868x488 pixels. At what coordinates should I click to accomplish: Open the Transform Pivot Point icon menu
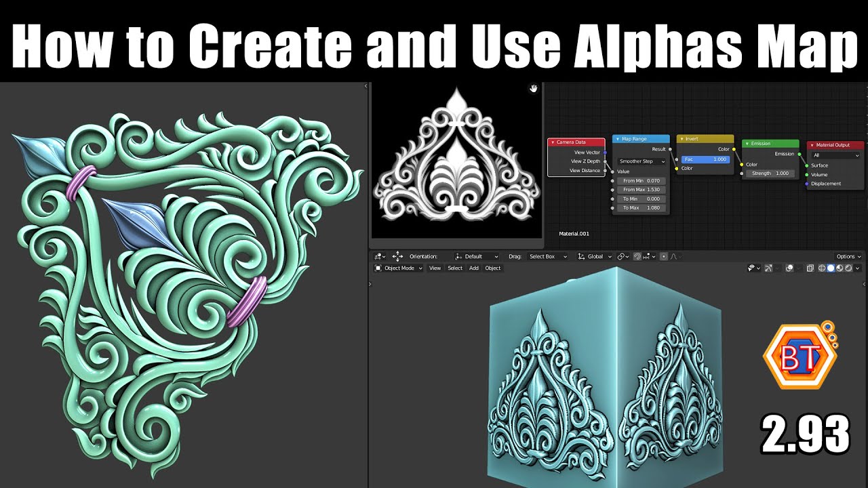380,256
